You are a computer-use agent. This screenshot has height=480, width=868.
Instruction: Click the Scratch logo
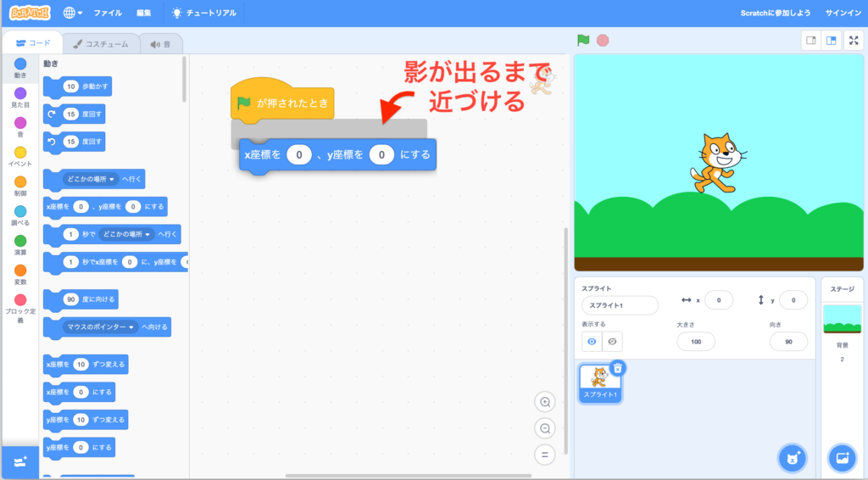[30, 12]
